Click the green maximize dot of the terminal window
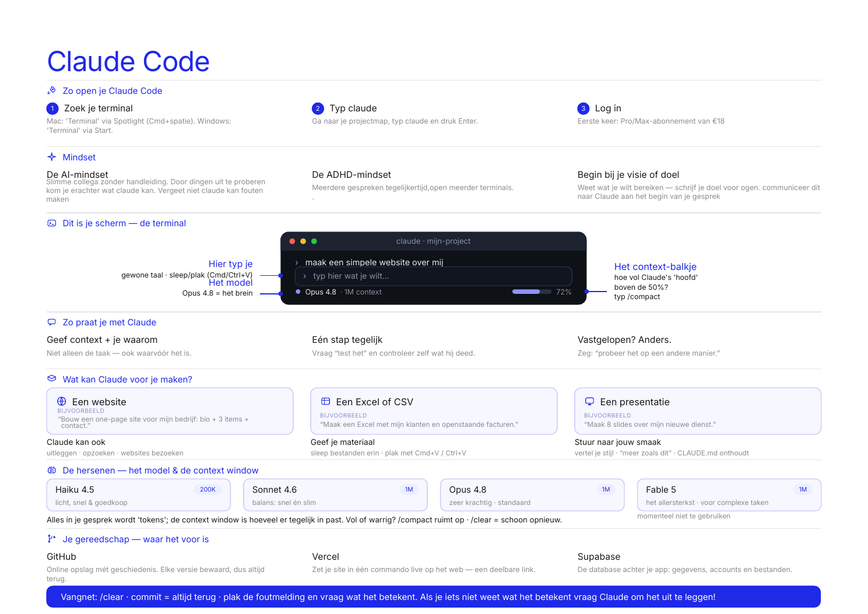The image size is (868, 614). point(314,241)
